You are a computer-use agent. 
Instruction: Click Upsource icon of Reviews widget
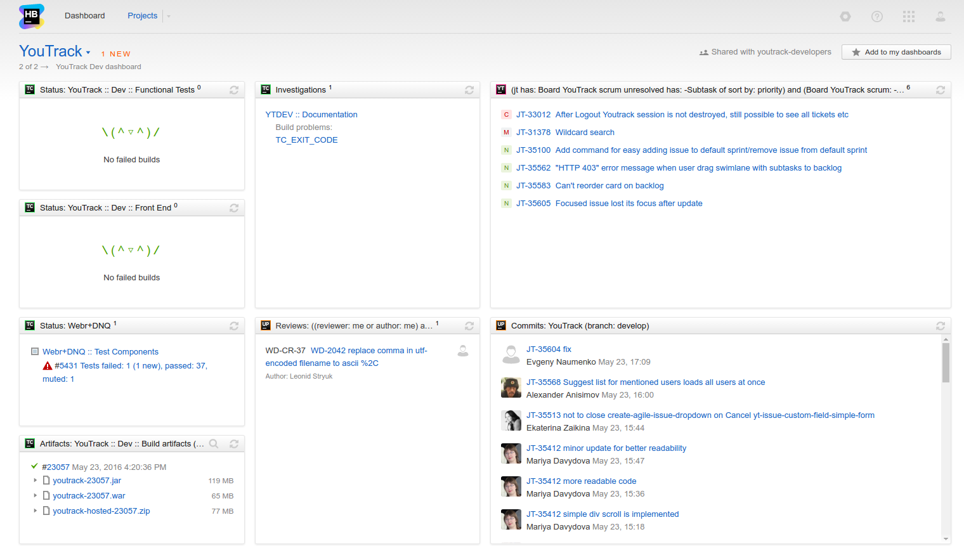tap(266, 325)
